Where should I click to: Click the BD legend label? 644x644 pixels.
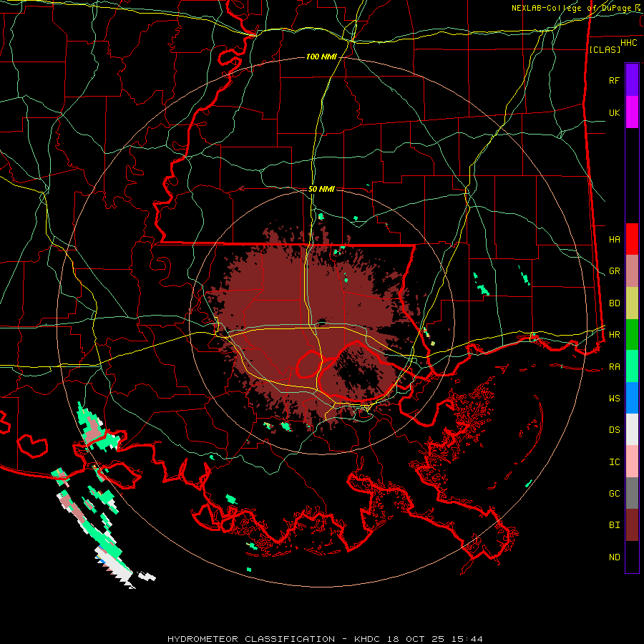click(614, 303)
